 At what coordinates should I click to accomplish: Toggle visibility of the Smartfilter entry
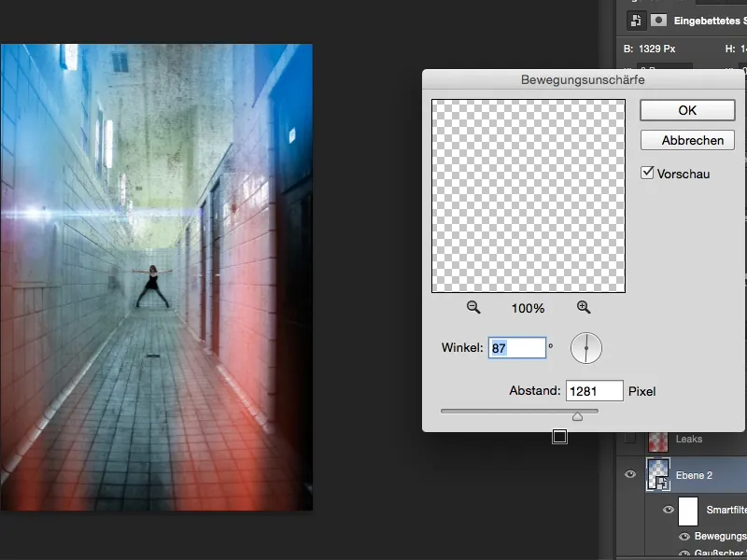[669, 510]
